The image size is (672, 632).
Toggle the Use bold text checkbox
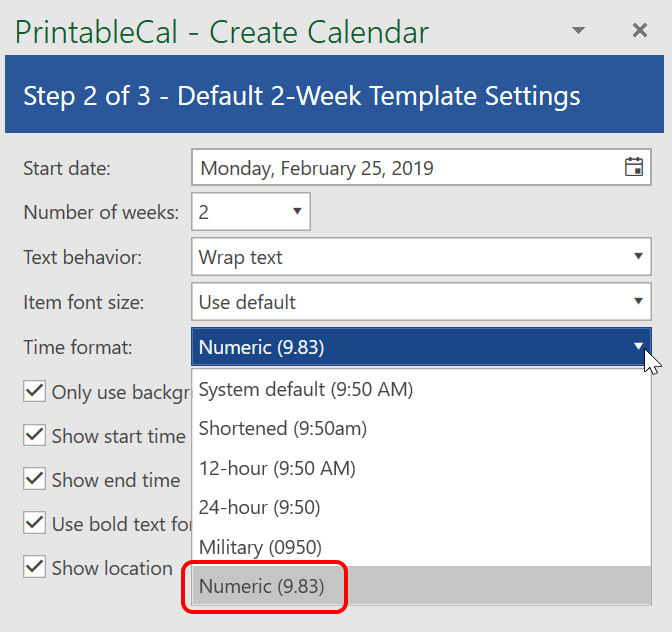click(35, 523)
